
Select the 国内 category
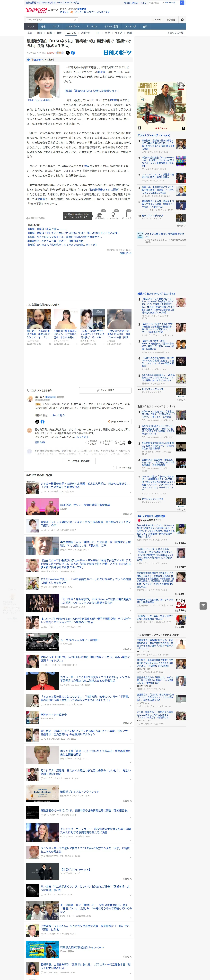point(39,33)
